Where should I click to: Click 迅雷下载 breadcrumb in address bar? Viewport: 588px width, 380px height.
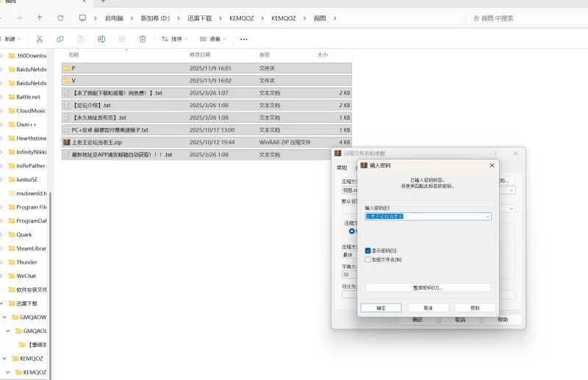pos(199,18)
